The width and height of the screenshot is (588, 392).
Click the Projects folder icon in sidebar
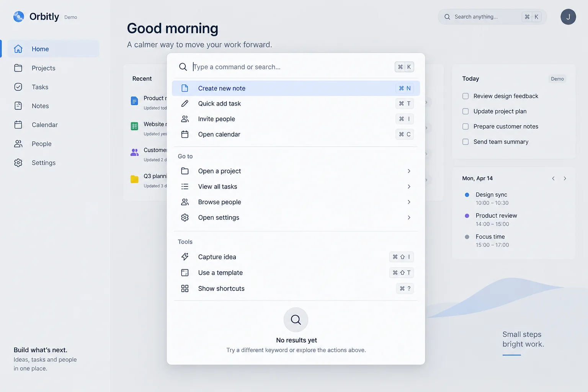coord(18,68)
